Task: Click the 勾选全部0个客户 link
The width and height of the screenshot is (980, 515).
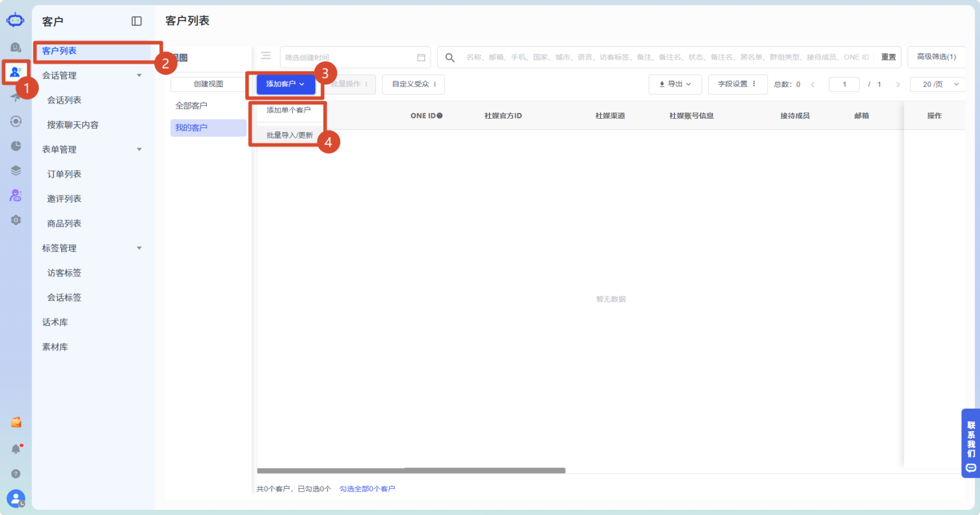Action: point(367,489)
